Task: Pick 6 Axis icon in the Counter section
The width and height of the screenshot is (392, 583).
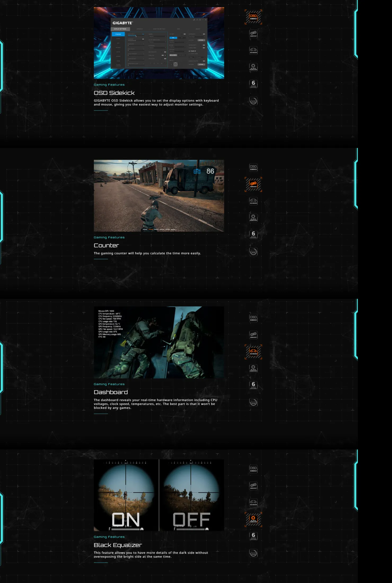Action: (x=253, y=235)
